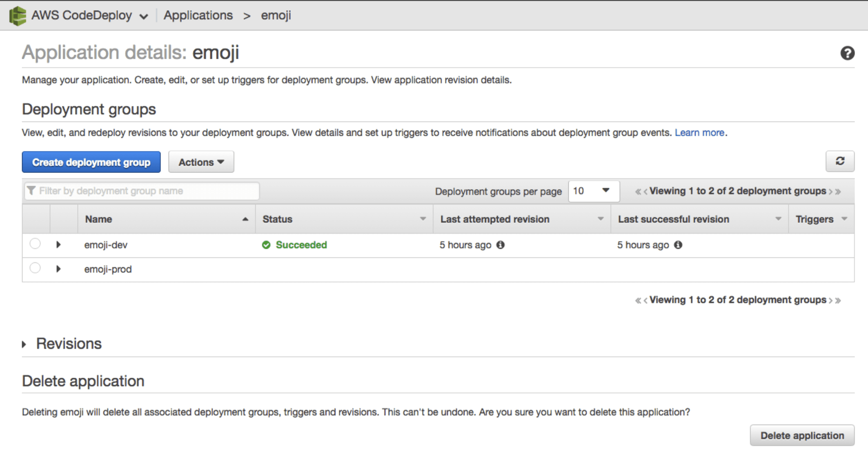Click the Name column sort arrow
The image size is (868, 452).
[x=245, y=219]
